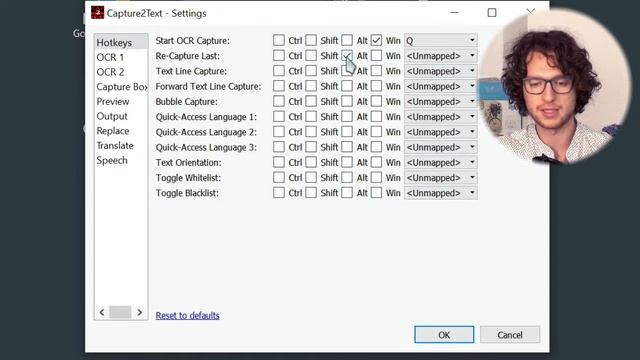Screen dimensions: 640x360
Task: Enable Alt for Forward Text Line Capture
Action: [347, 86]
